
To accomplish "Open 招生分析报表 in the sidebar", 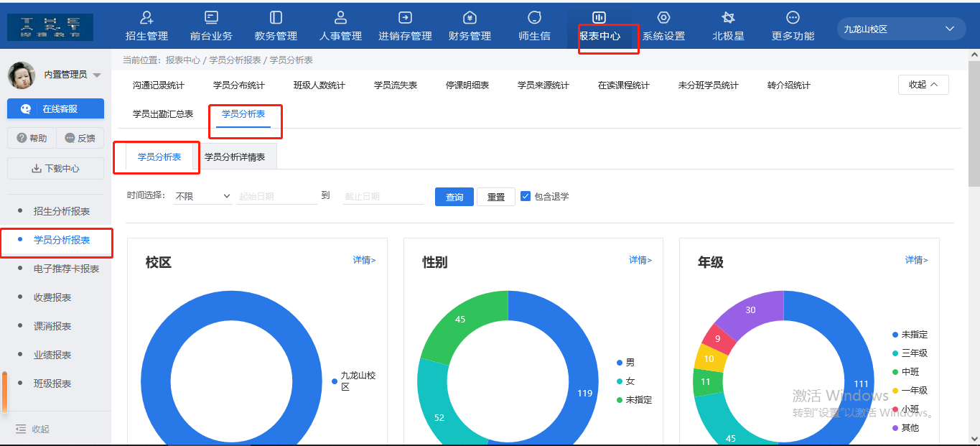I will point(62,211).
